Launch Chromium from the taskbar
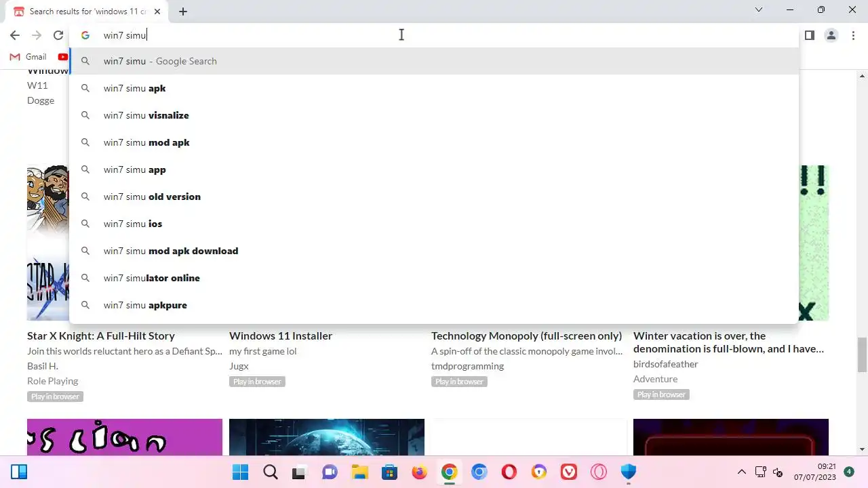 pyautogui.click(x=479, y=472)
